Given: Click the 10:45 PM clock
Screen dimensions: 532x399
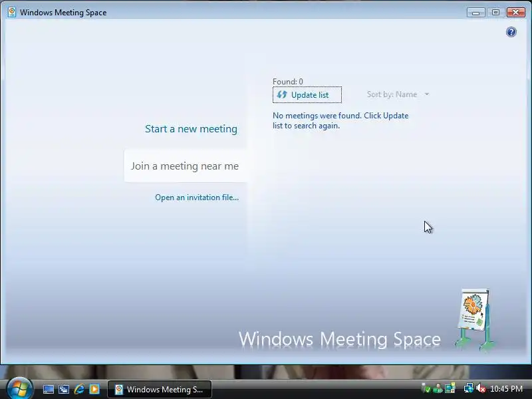Looking at the screenshot, I should [506, 389].
